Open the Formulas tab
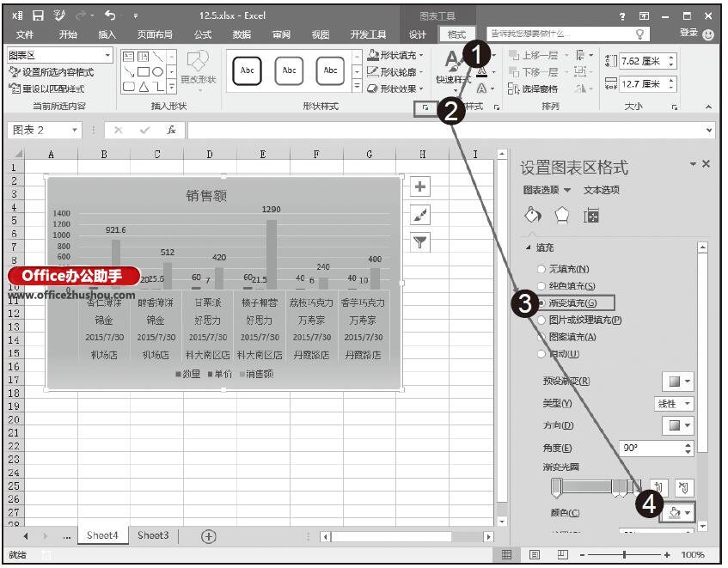 pyautogui.click(x=203, y=34)
